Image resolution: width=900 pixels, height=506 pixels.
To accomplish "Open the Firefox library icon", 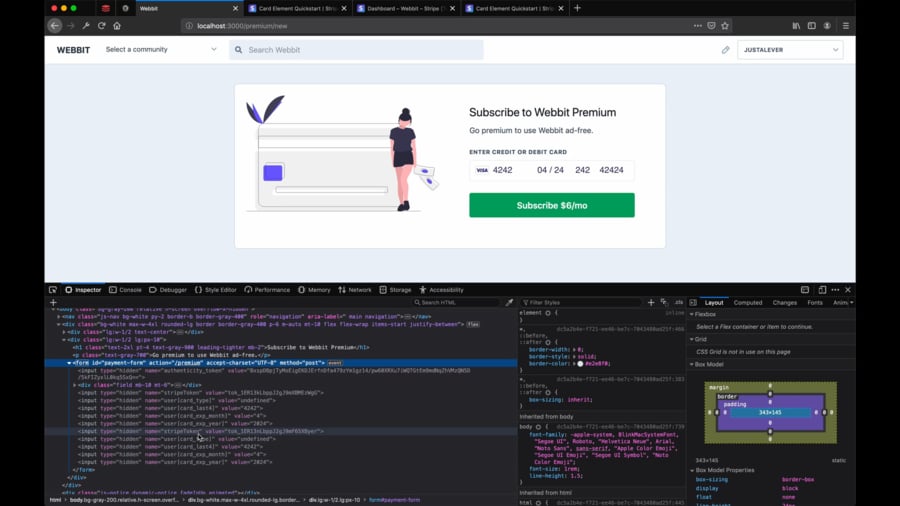I will pos(796,26).
